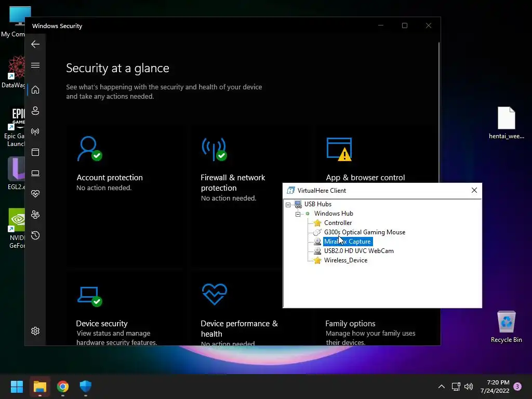The image size is (532, 399).
Task: Click the Device security tile icon
Action: 89,297
